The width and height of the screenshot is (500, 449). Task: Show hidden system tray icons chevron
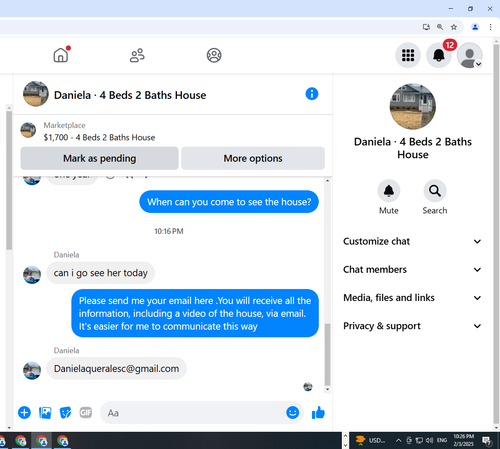(x=398, y=441)
